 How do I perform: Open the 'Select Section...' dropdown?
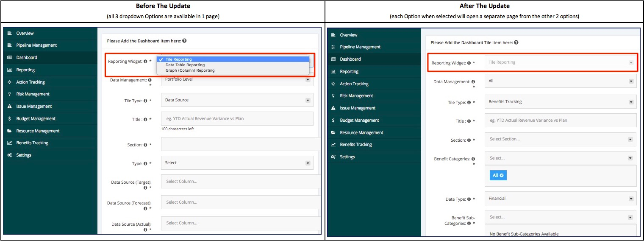click(561, 139)
